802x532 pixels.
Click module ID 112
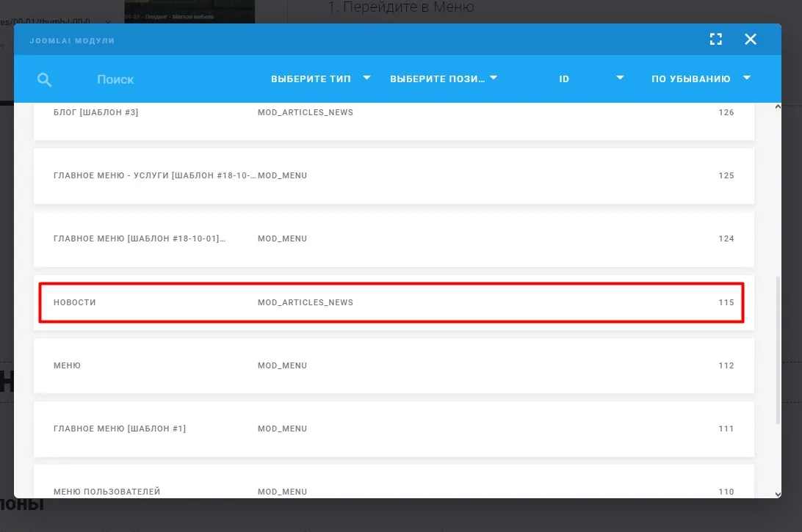726,365
